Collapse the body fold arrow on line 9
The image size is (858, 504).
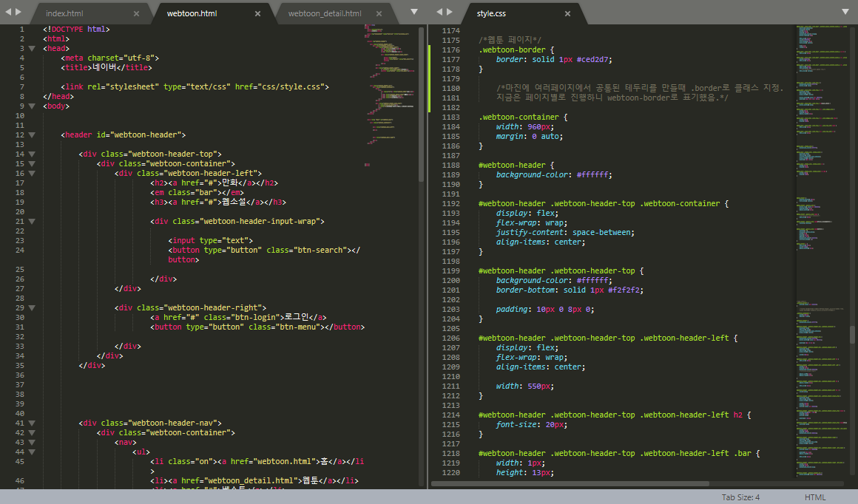pyautogui.click(x=32, y=106)
